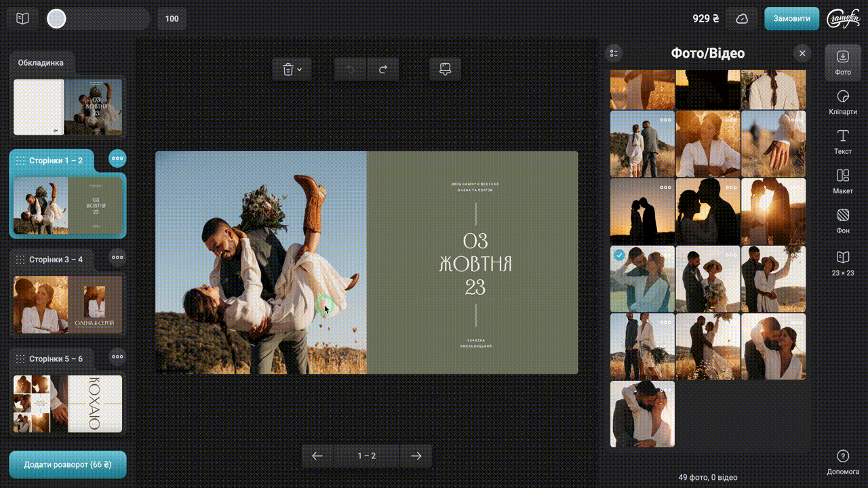868x488 pixels.
Task: Open the trash delete dropdown
Action: coord(292,69)
